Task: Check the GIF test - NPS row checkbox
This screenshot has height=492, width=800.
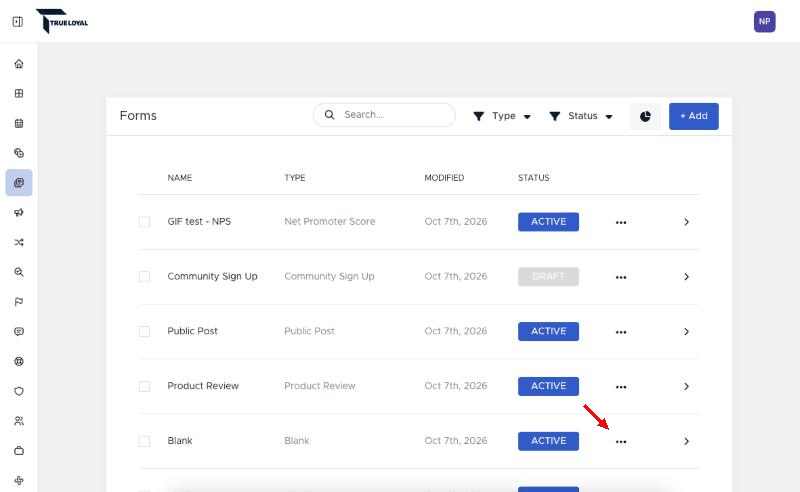Action: tap(144, 222)
